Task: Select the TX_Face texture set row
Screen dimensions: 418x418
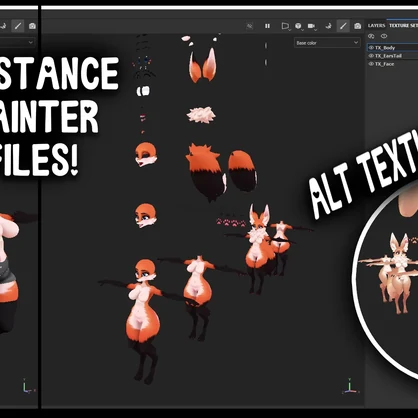Action: [392, 64]
